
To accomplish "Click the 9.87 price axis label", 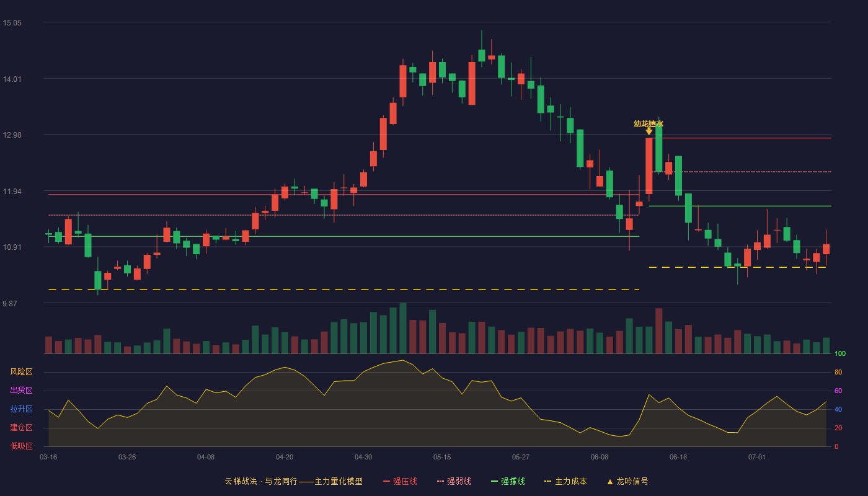I will coord(10,304).
